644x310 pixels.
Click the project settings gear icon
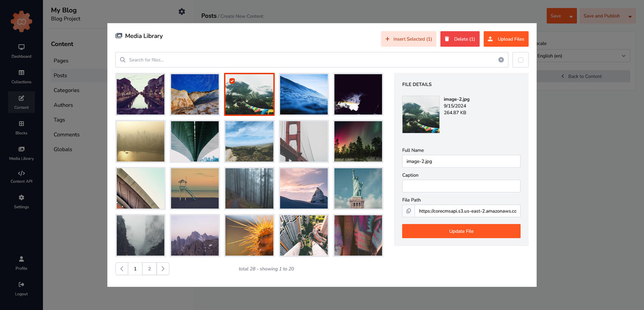point(182,12)
